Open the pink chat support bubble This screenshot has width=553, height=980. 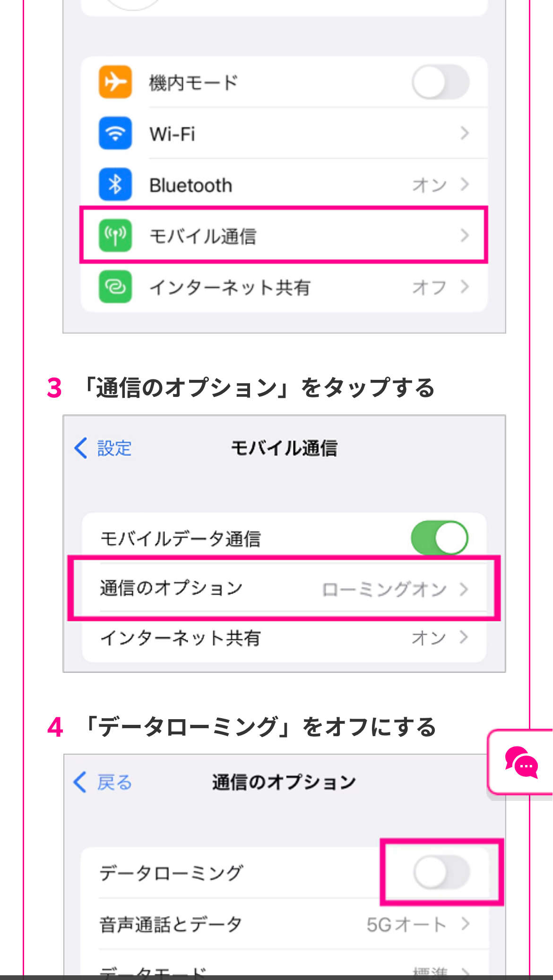pyautogui.click(x=521, y=762)
